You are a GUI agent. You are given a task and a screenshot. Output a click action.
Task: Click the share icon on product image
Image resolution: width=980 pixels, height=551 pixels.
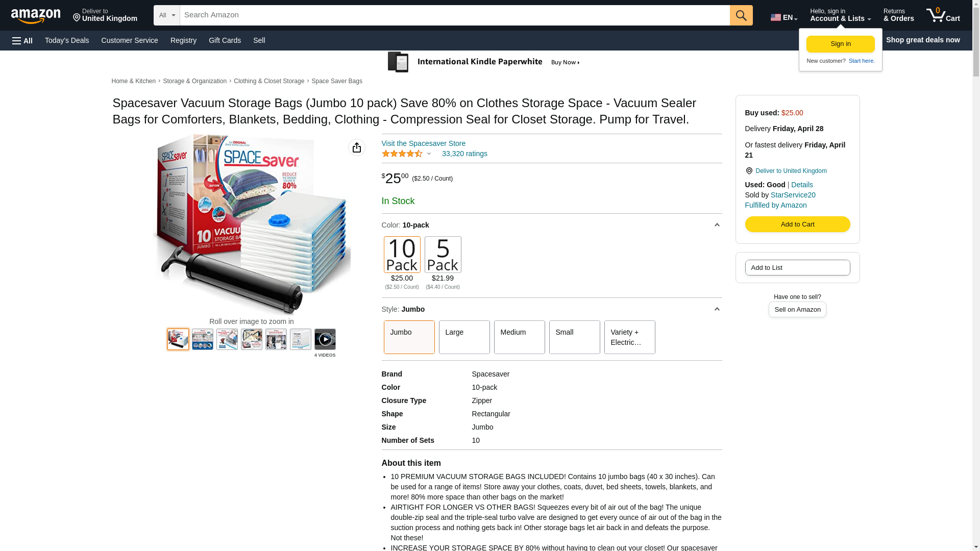(x=356, y=148)
